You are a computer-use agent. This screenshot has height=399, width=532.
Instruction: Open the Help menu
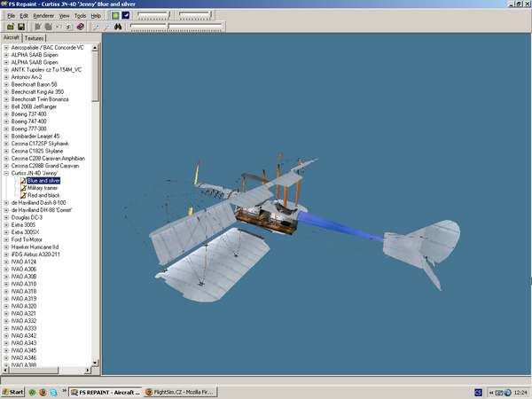click(x=96, y=16)
